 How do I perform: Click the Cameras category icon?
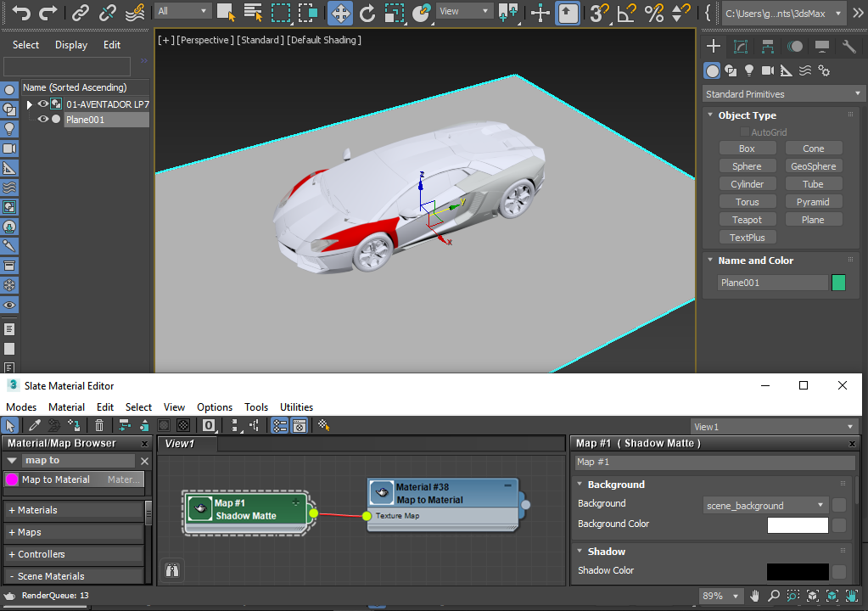point(768,71)
